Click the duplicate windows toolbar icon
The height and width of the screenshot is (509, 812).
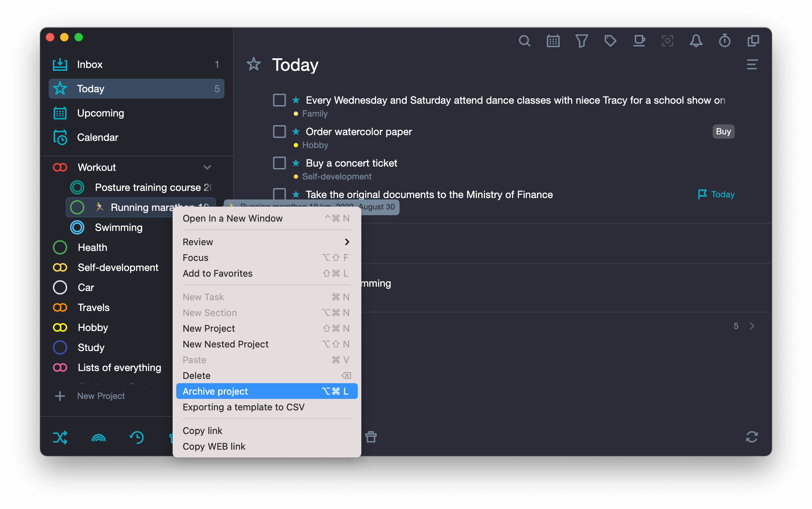tap(753, 41)
